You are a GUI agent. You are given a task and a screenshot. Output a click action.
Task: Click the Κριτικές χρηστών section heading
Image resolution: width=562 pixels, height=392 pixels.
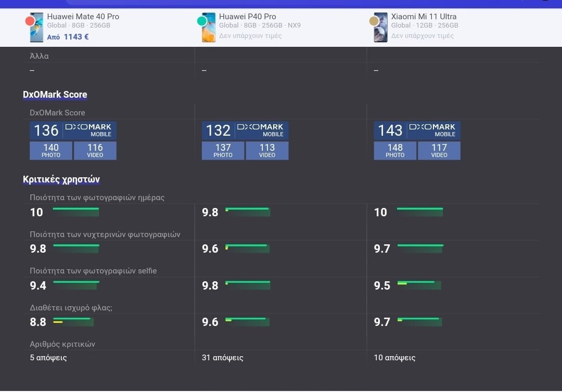61,179
